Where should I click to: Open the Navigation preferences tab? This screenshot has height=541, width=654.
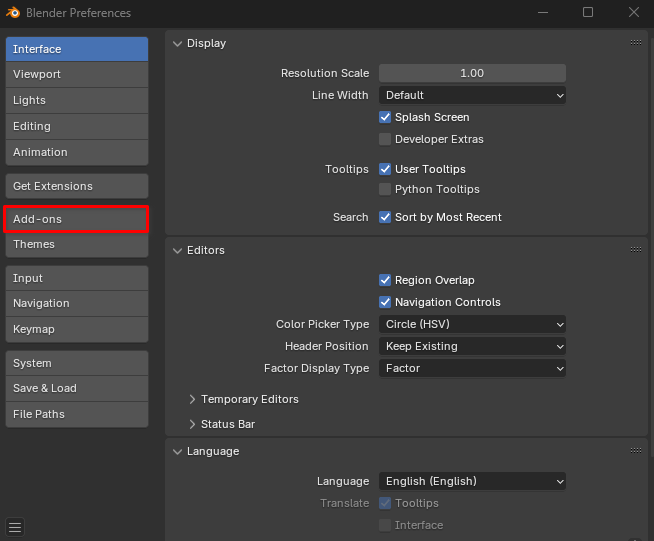tap(77, 304)
